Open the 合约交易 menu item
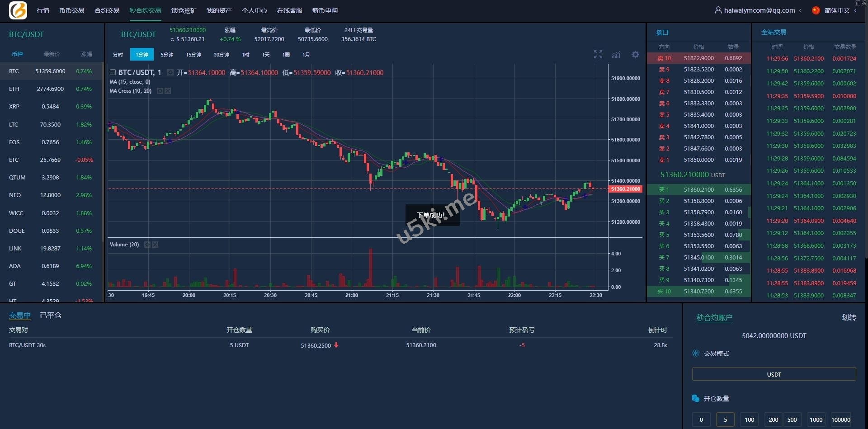868x429 pixels. (x=106, y=10)
